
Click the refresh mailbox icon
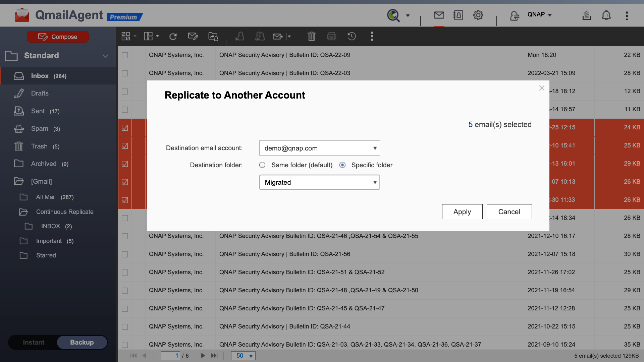click(x=173, y=37)
